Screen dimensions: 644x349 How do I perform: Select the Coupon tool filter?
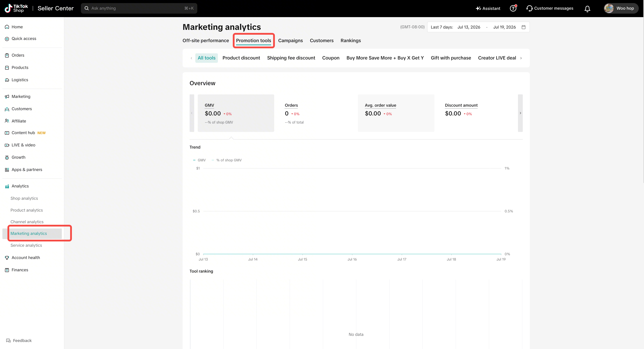click(x=331, y=58)
